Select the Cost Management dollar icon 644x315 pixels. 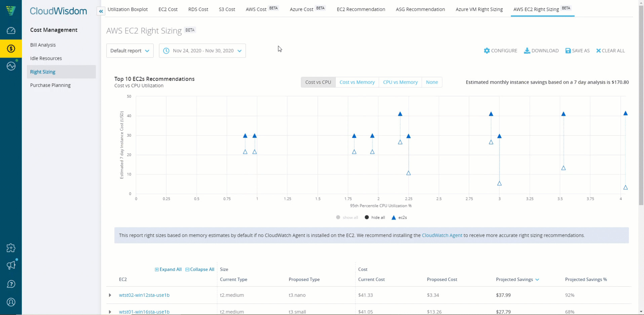[11, 49]
